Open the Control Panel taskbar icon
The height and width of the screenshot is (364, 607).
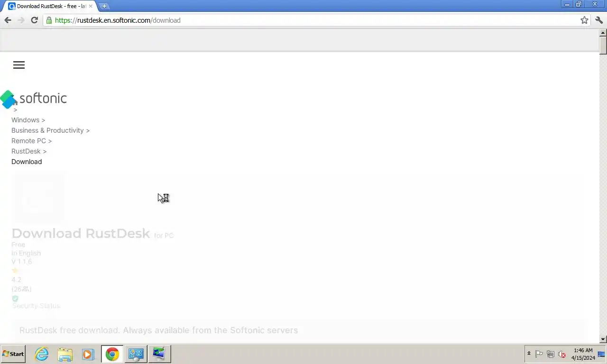point(136,354)
